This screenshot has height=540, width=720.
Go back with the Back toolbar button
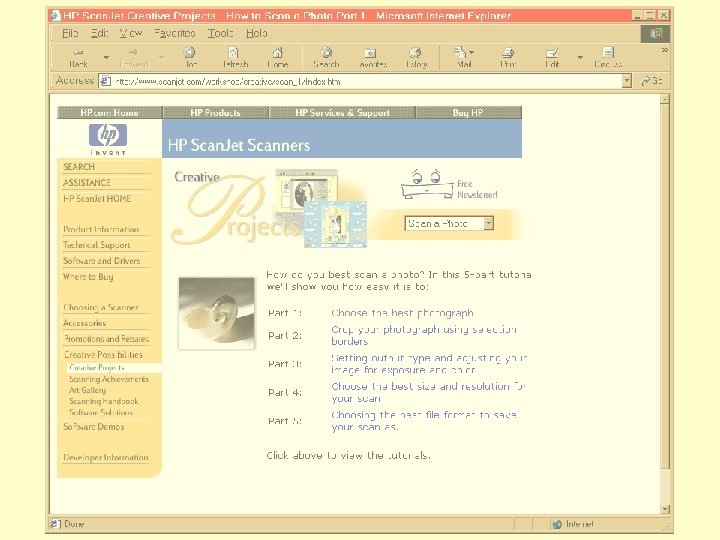79,57
